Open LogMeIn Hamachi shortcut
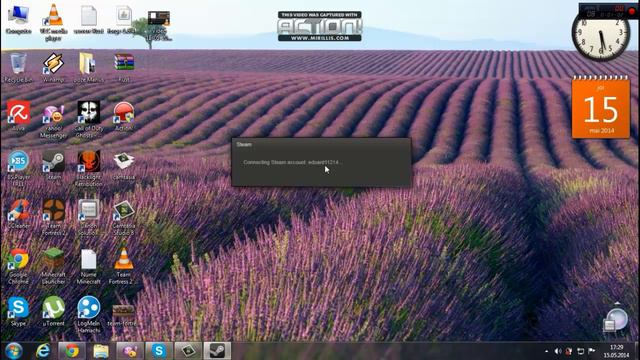Screen dimensions: 640x360 coord(89,315)
